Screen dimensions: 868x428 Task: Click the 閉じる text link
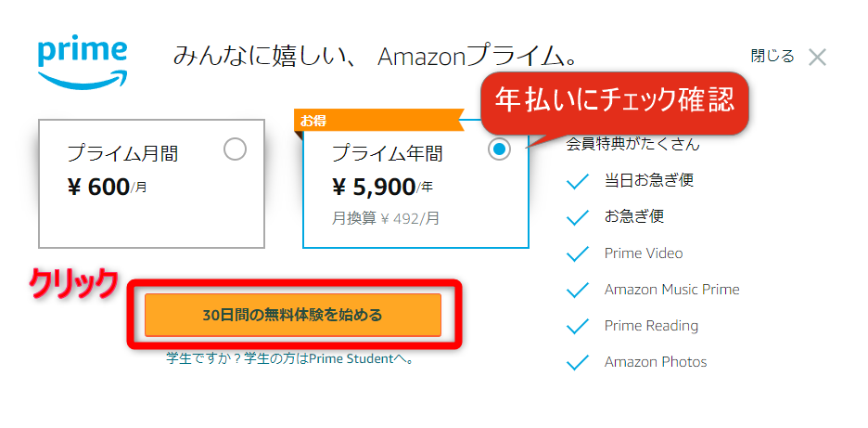click(772, 56)
